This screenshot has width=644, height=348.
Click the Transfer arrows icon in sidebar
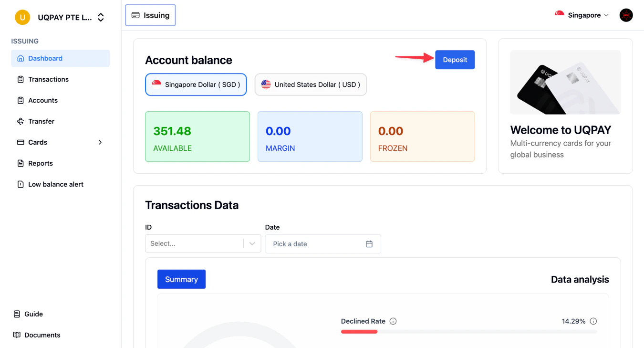pos(20,121)
